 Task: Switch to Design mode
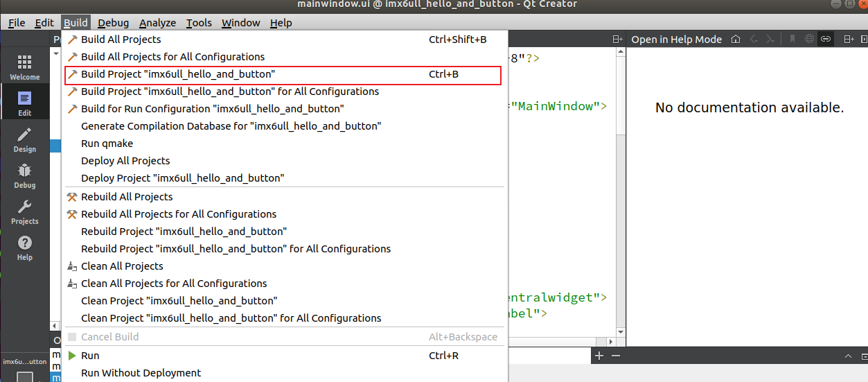(24, 139)
